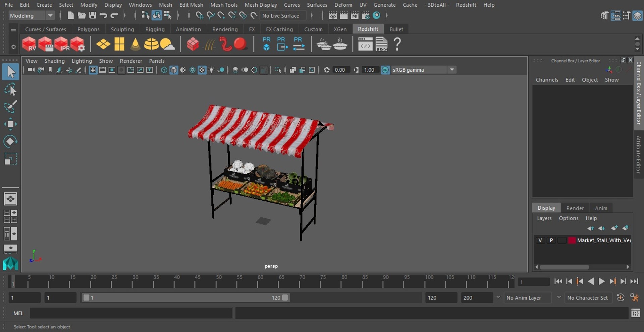Open the No Anim Layer dropdown
The width and height of the screenshot is (644, 332).
(x=528, y=297)
